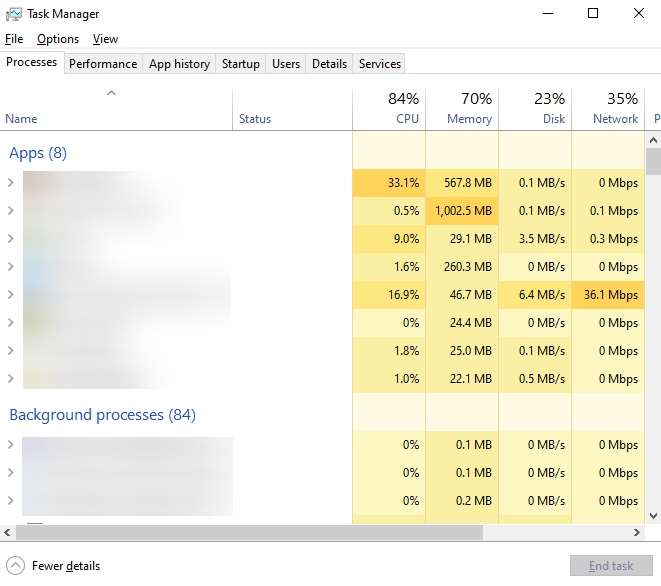Click the Task Manager title bar icon

(12, 14)
